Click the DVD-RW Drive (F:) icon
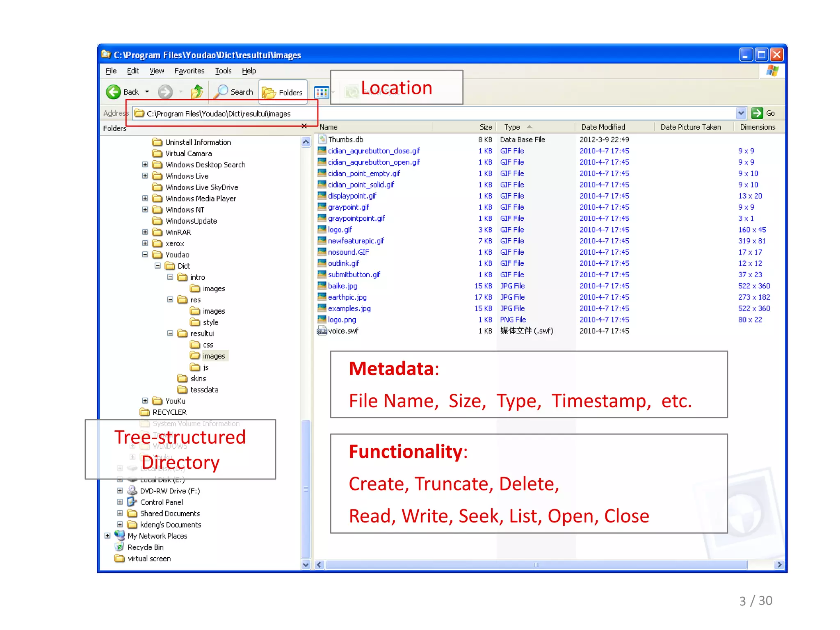 pos(132,491)
